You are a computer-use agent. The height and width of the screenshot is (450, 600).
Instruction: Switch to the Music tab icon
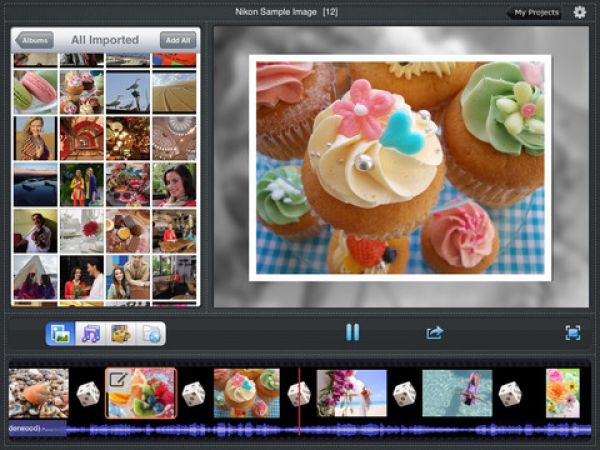pos(91,334)
